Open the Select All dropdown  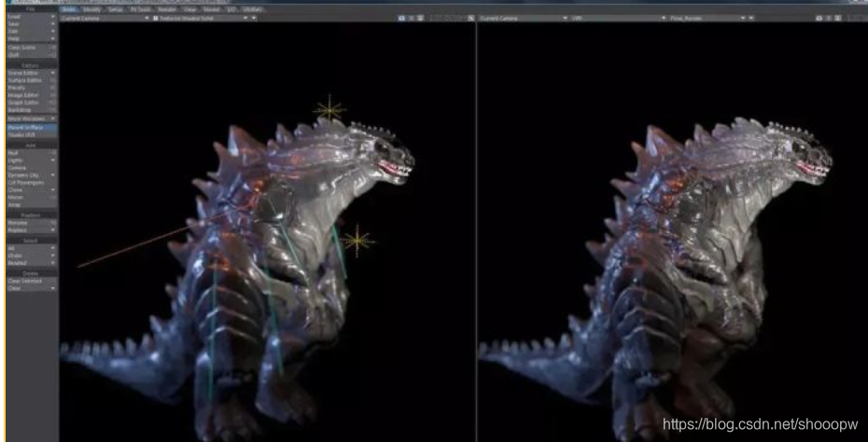pyautogui.click(x=32, y=248)
